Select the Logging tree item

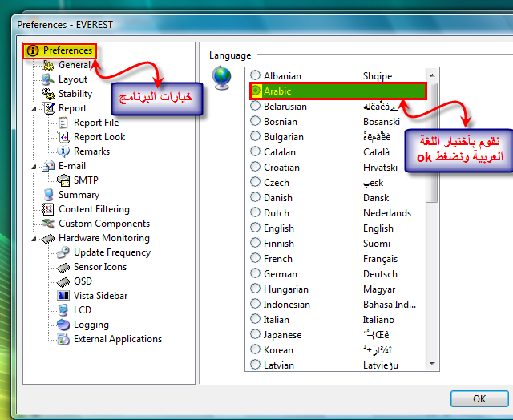tap(91, 325)
